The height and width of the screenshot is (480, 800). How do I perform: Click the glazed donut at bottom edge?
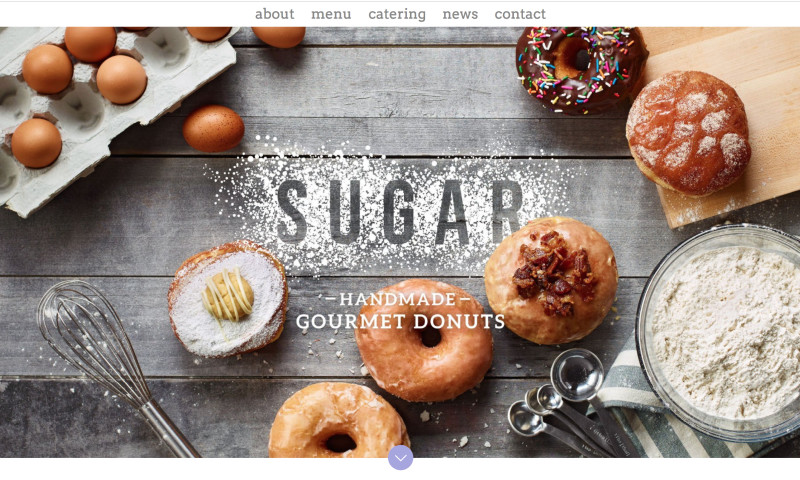[x=339, y=421]
